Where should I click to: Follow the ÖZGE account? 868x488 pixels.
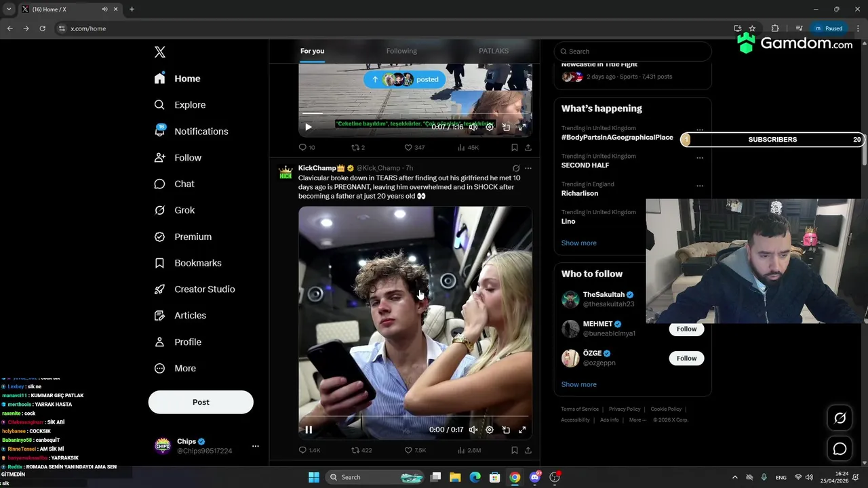point(686,358)
